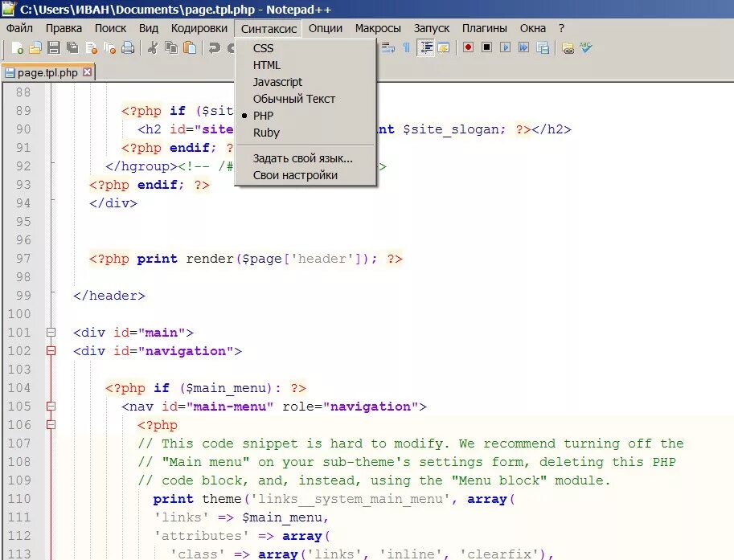
Task: Click the Save All toolbar icon
Action: click(x=72, y=47)
